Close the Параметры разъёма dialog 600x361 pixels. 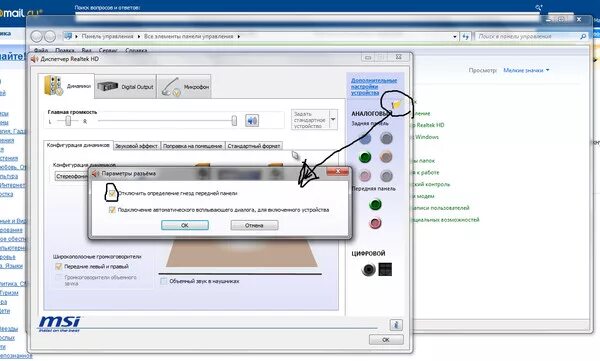338,172
